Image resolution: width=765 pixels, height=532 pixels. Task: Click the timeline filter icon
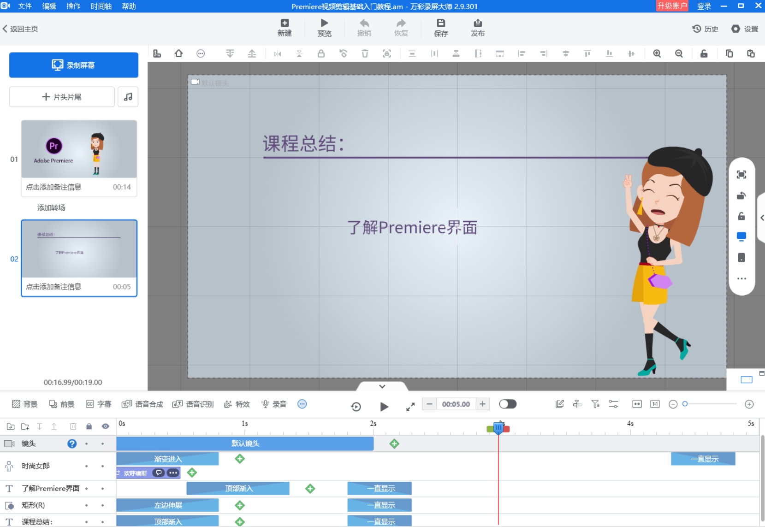pyautogui.click(x=595, y=404)
